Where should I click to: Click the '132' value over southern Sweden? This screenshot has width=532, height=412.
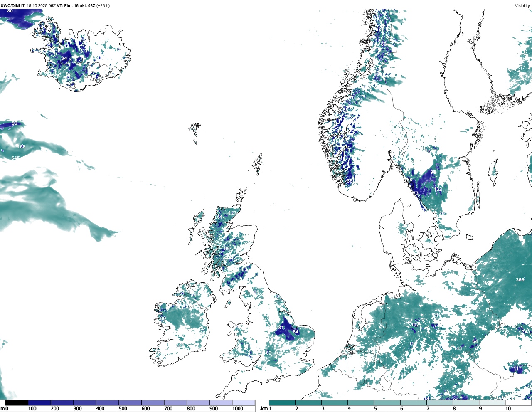coord(438,189)
